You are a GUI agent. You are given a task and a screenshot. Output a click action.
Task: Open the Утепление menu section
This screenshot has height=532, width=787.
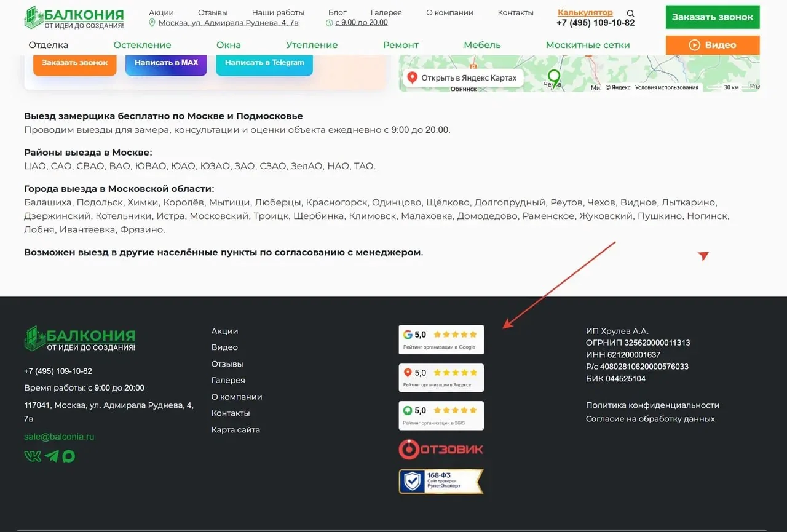coord(312,45)
